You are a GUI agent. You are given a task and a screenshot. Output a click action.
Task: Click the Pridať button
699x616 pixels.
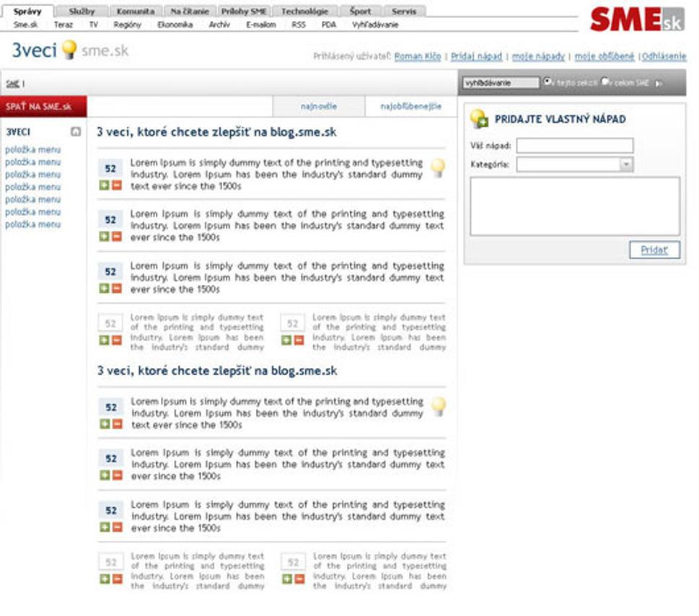[x=654, y=250]
